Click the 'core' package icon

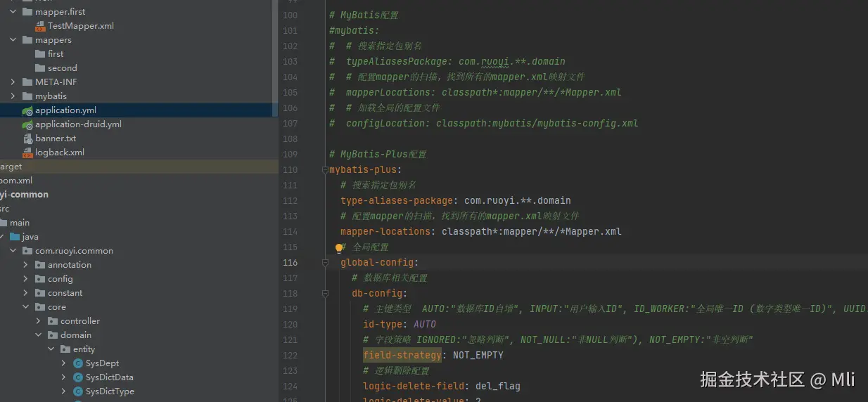click(x=40, y=307)
